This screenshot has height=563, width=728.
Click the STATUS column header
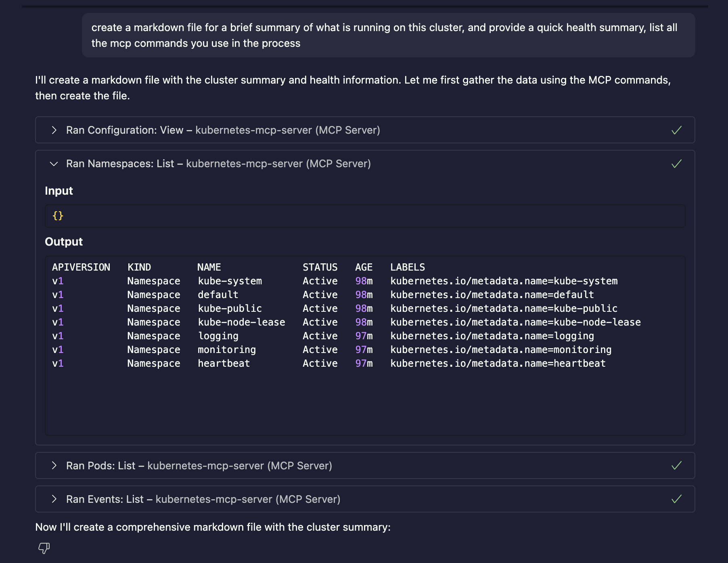pos(320,267)
